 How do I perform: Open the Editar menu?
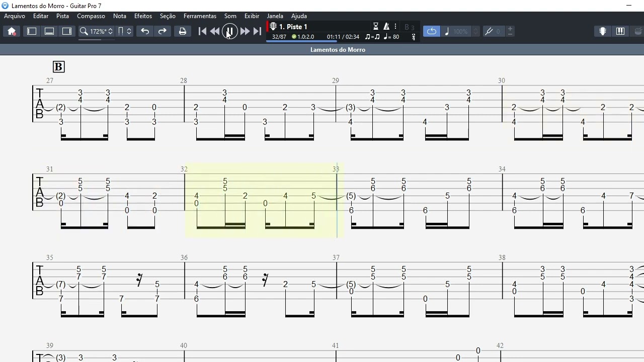41,16
